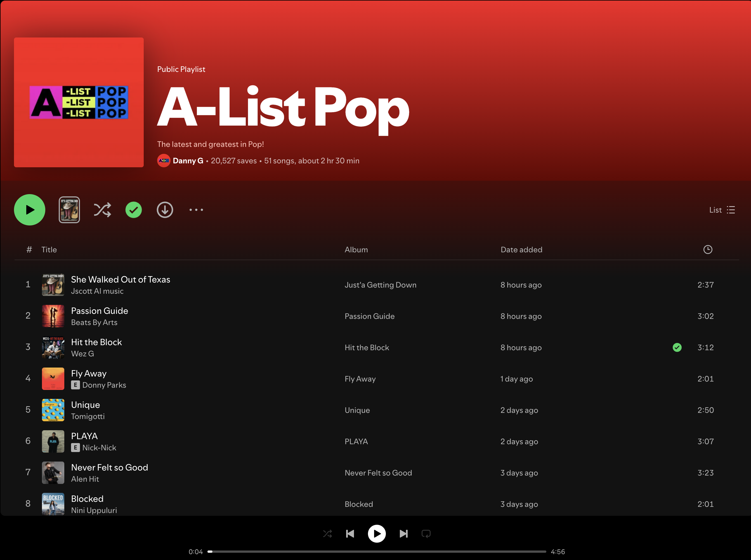This screenshot has width=751, height=560.
Task: Skip to the next track in the player
Action: (403, 534)
